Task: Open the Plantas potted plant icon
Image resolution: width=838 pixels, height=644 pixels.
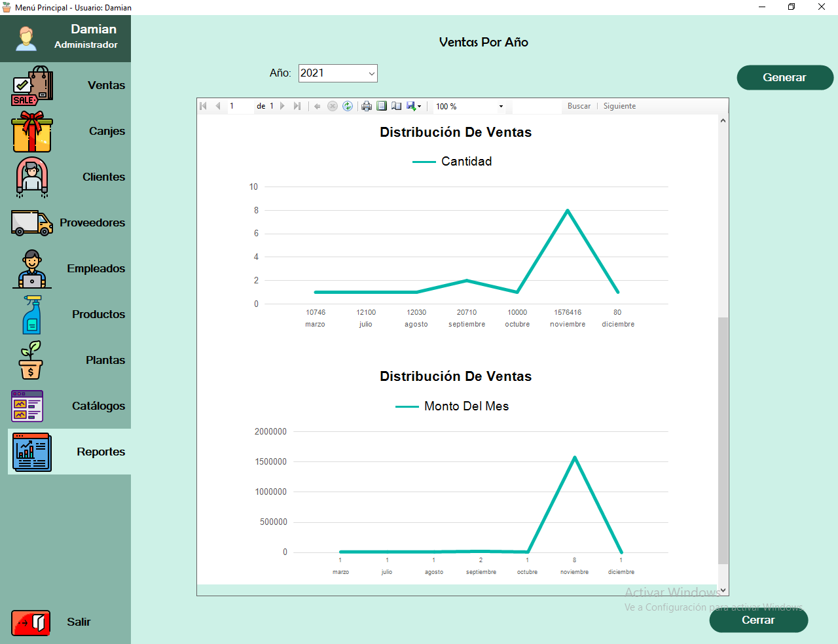Action: tap(31, 360)
